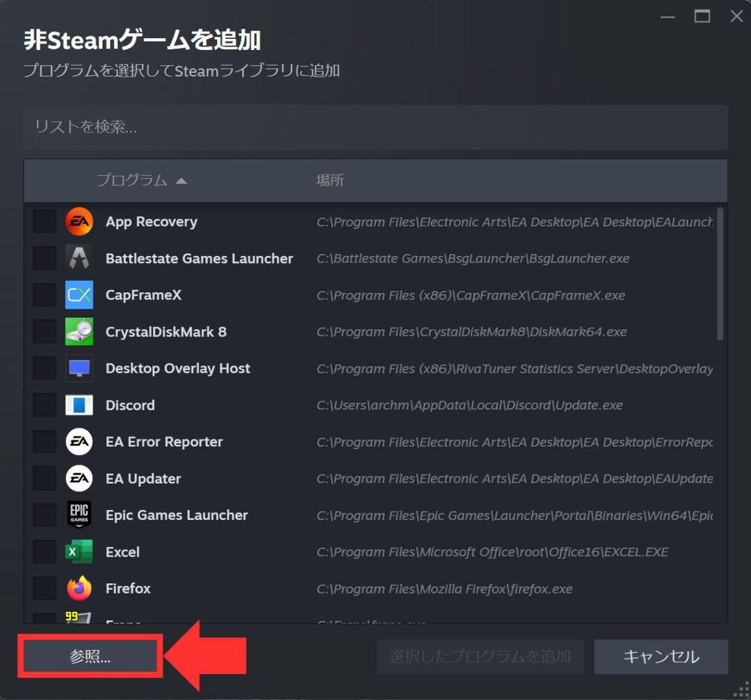Click the App Recovery EA icon
751x700 pixels.
(80, 221)
